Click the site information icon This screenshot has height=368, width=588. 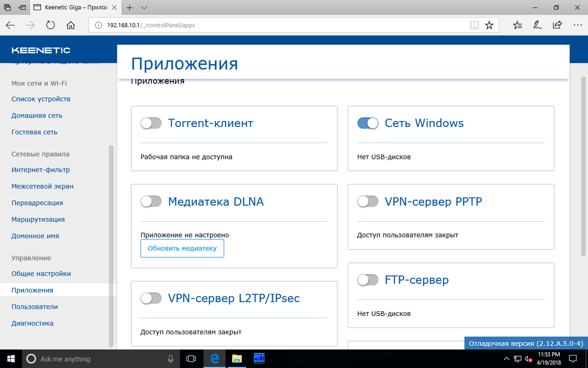tap(98, 25)
